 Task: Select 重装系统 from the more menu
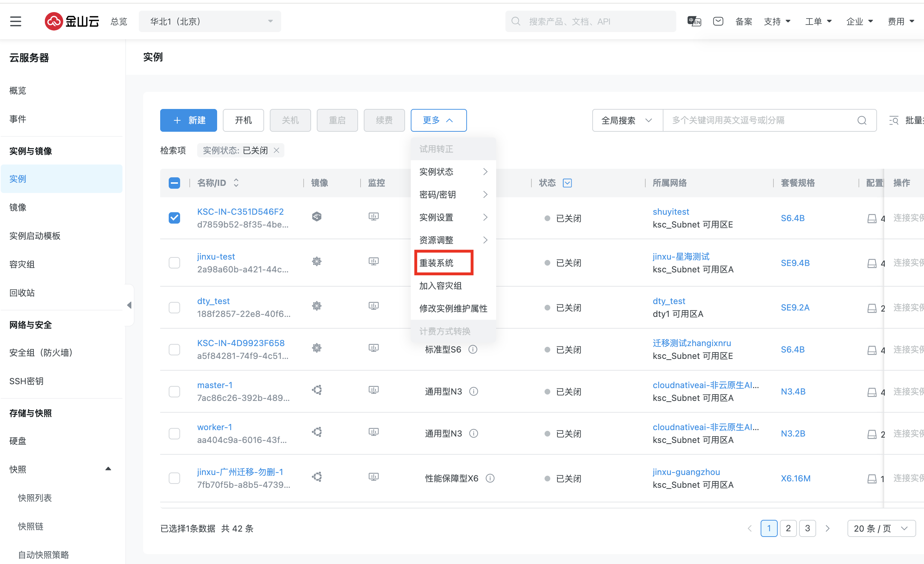click(436, 263)
